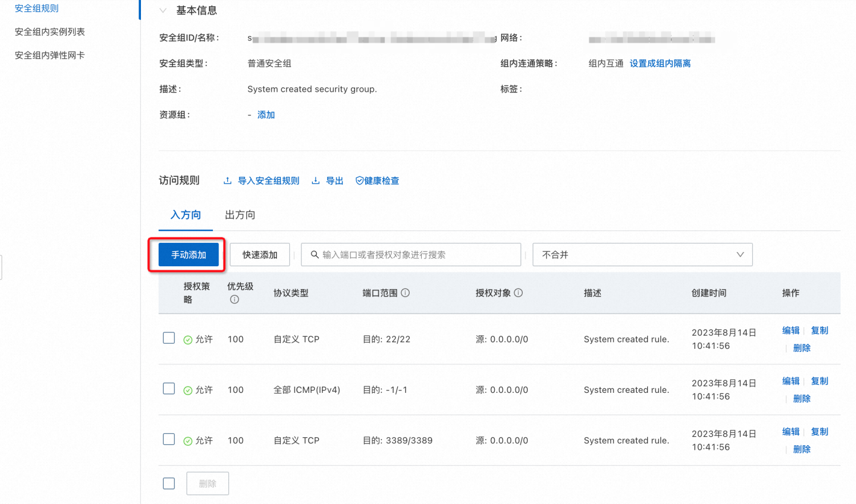Click the 操作 column header
856x504 pixels.
pos(790,293)
